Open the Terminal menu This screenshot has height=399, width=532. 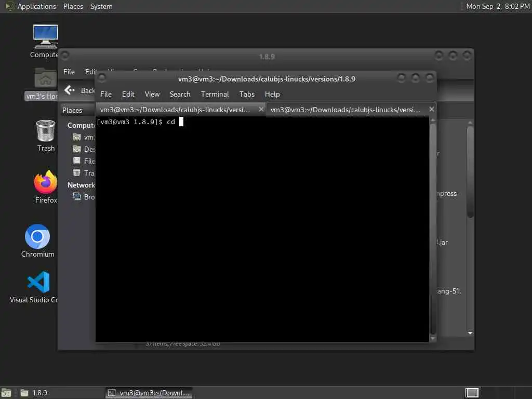pos(215,94)
